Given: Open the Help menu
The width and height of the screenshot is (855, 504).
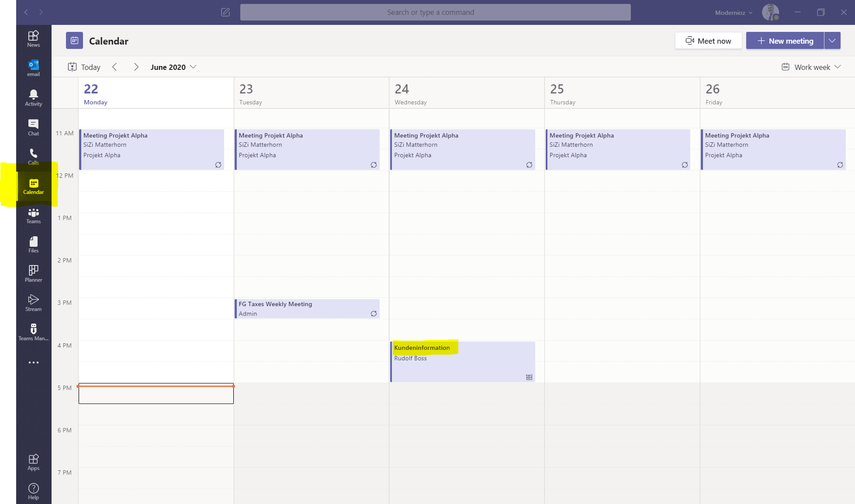Looking at the screenshot, I should [x=34, y=492].
